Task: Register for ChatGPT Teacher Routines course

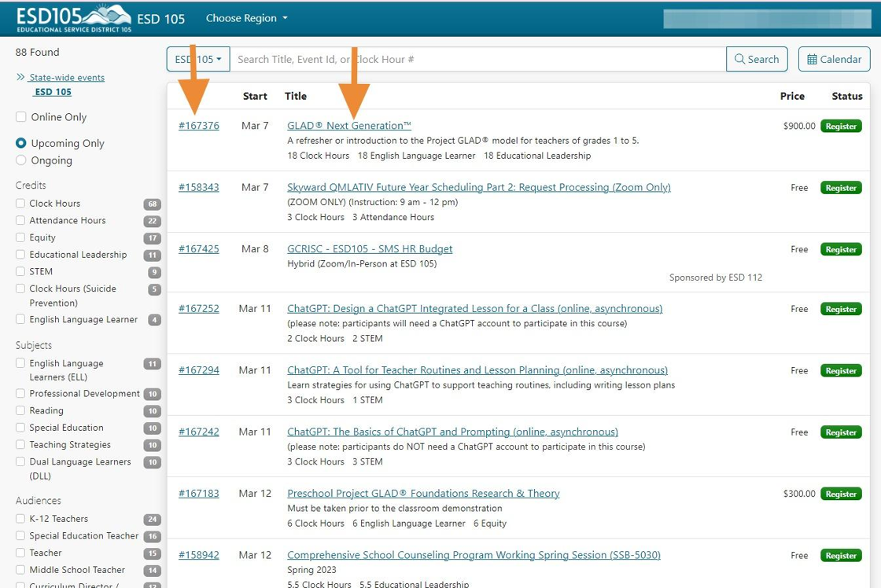Action: [841, 371]
